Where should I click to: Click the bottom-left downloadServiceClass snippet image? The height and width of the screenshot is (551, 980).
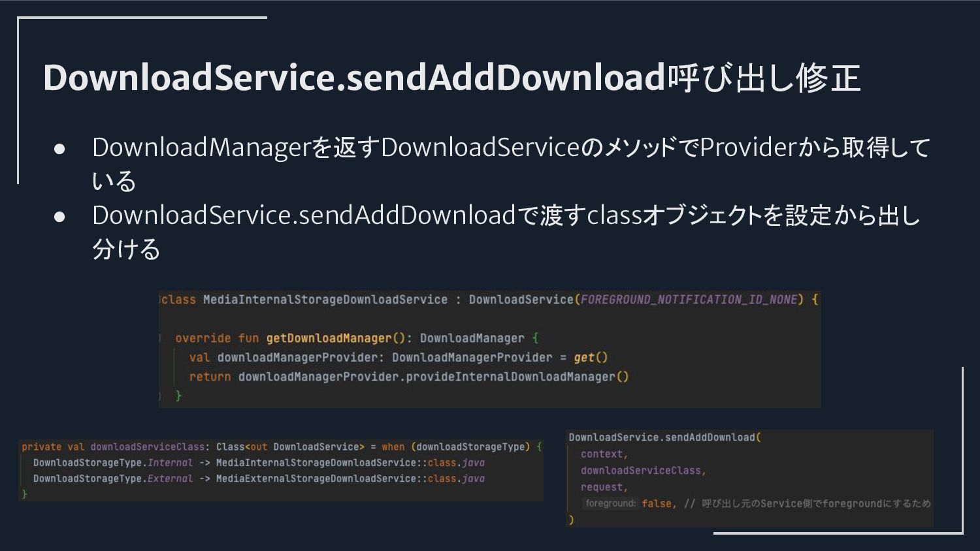point(282,470)
